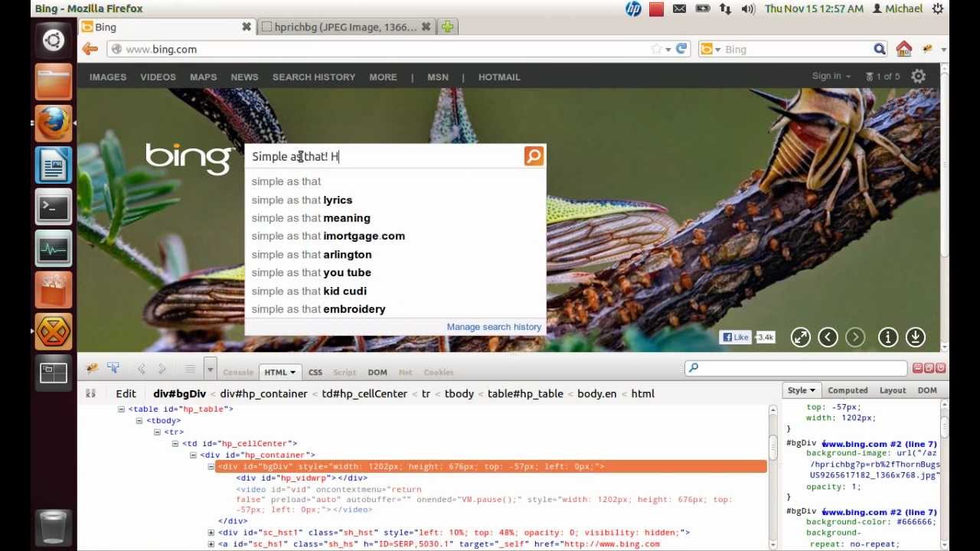Click the Firefox back arrow
The image size is (980, 551).
click(x=90, y=49)
